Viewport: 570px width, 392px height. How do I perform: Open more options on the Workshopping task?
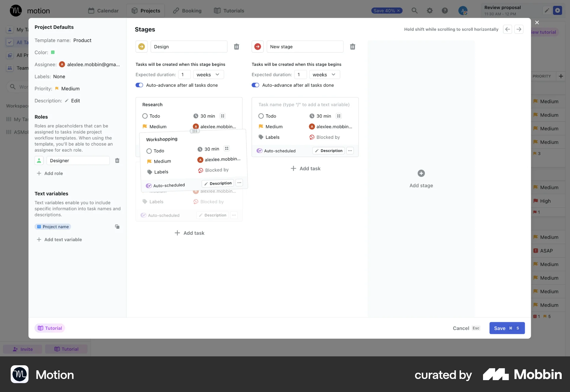(x=239, y=183)
